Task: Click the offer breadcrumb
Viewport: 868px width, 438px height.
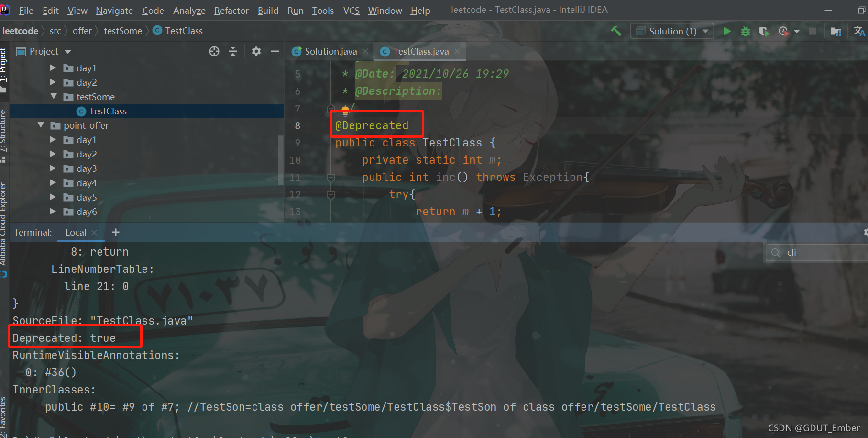Action: click(x=82, y=31)
